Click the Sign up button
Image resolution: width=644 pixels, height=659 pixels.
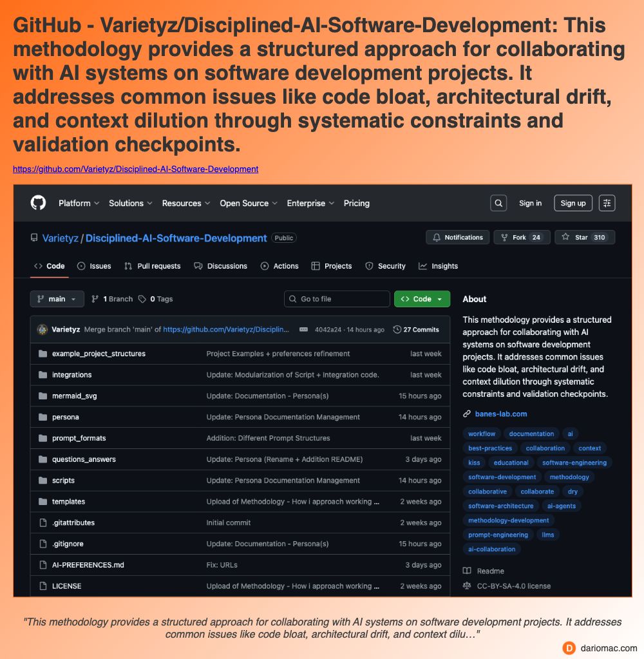[573, 203]
